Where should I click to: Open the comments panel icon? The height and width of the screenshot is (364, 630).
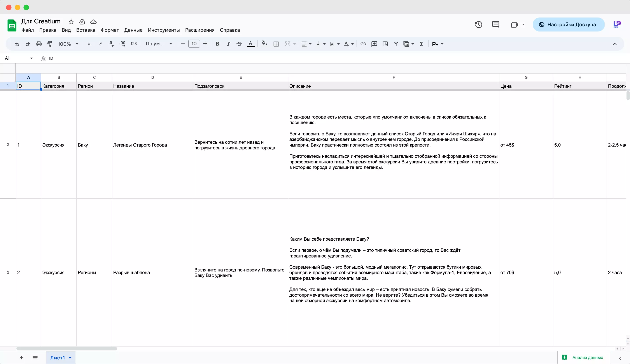point(495,24)
